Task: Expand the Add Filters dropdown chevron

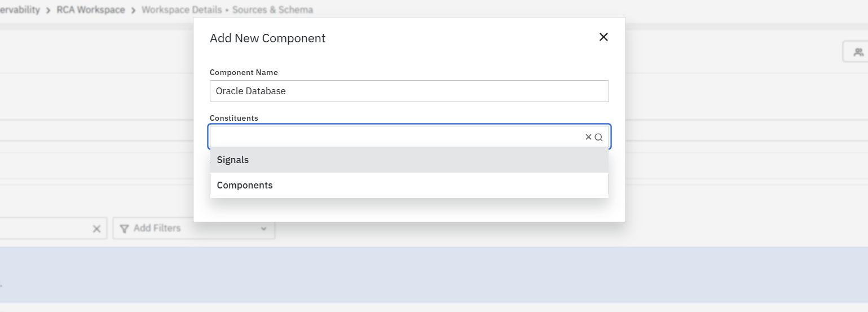Action: point(263,228)
